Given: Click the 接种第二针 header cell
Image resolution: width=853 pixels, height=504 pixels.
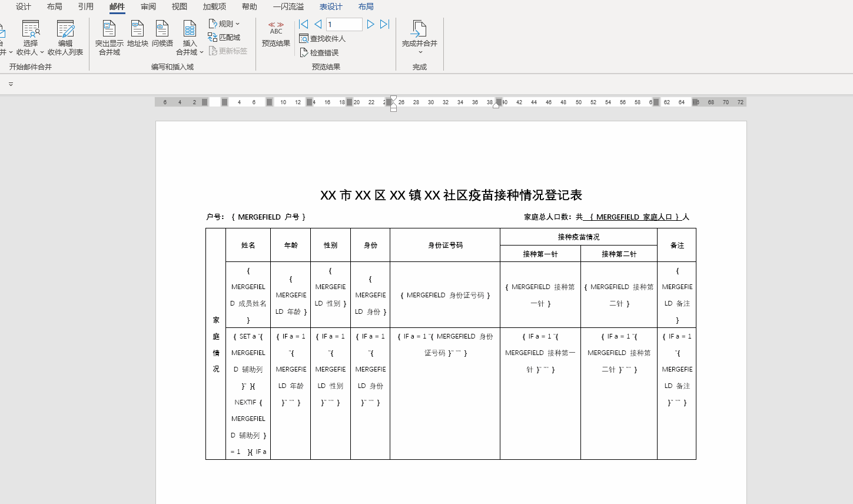Looking at the screenshot, I should pyautogui.click(x=619, y=254).
